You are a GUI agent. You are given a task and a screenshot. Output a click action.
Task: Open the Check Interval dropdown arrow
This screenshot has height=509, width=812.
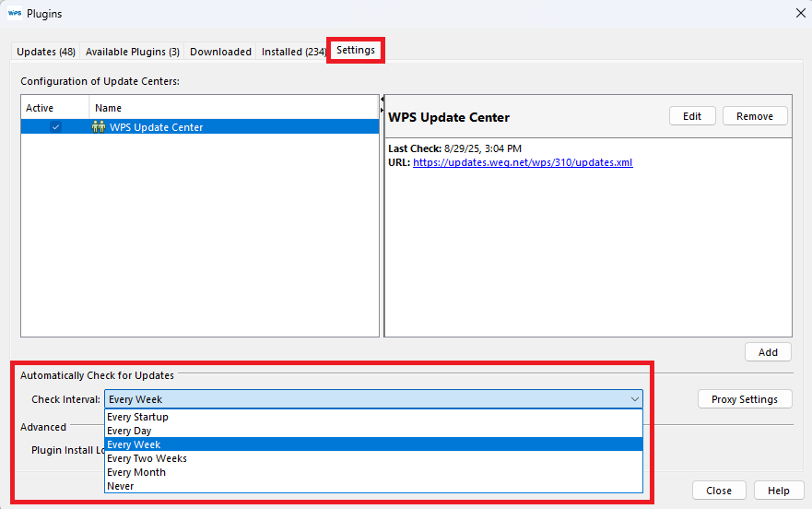coord(634,399)
